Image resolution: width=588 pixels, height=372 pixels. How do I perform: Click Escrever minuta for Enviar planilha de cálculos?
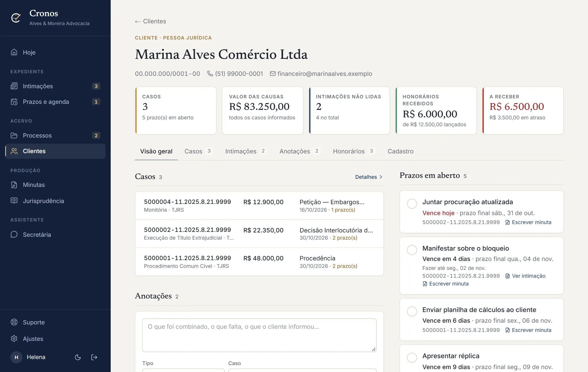click(x=528, y=330)
